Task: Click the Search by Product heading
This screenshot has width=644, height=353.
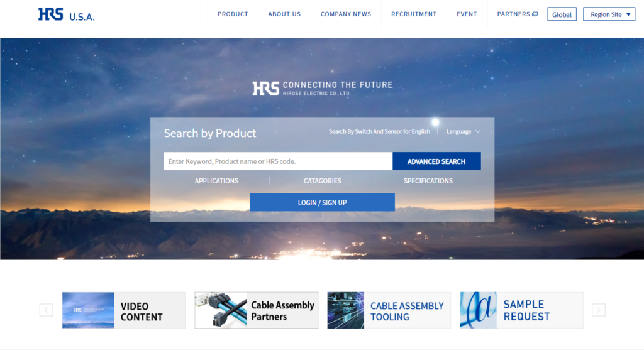Action: pos(210,133)
